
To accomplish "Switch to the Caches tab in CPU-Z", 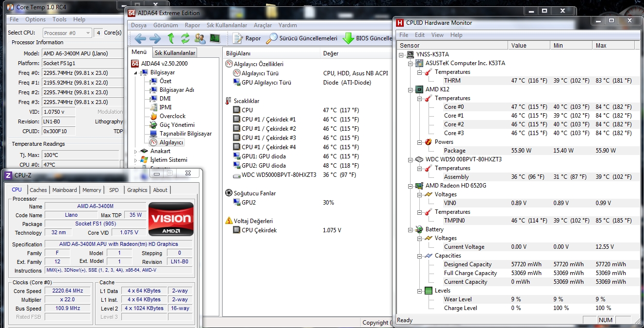I will click(38, 190).
